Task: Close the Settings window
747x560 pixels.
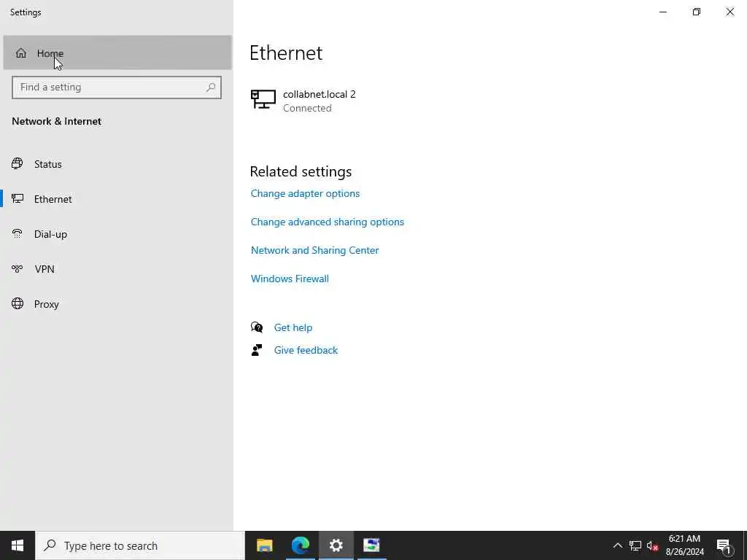Action: point(729,12)
